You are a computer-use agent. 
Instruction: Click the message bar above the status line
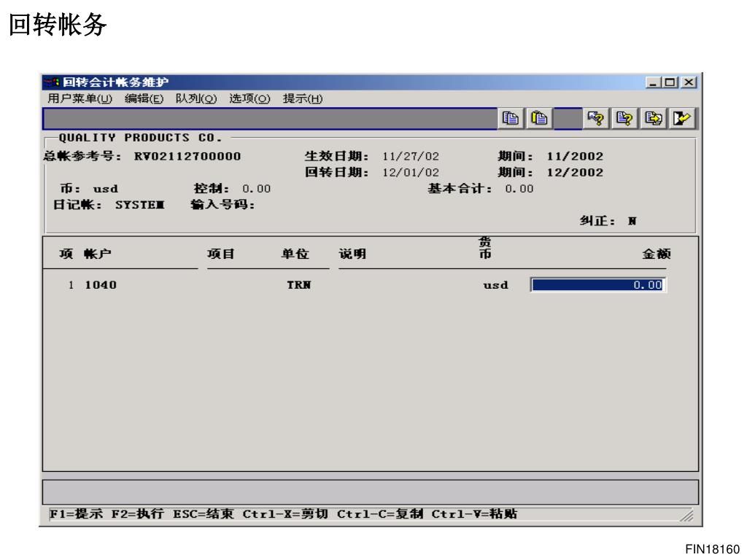coord(371,492)
